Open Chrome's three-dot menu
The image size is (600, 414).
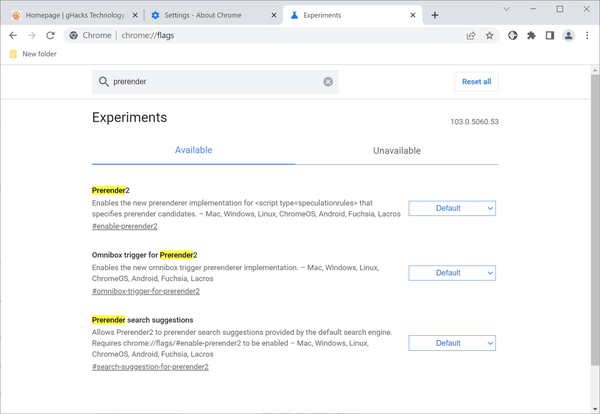[x=587, y=36]
